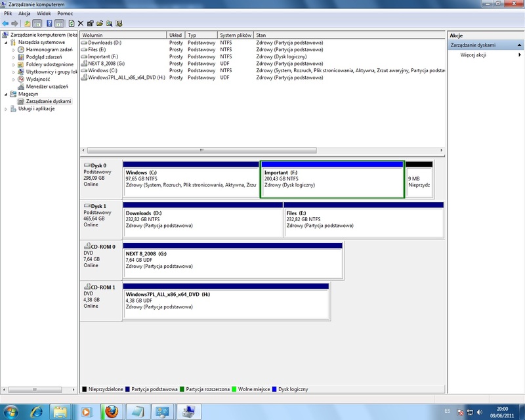Click the network icon in the system tray

(x=470, y=412)
